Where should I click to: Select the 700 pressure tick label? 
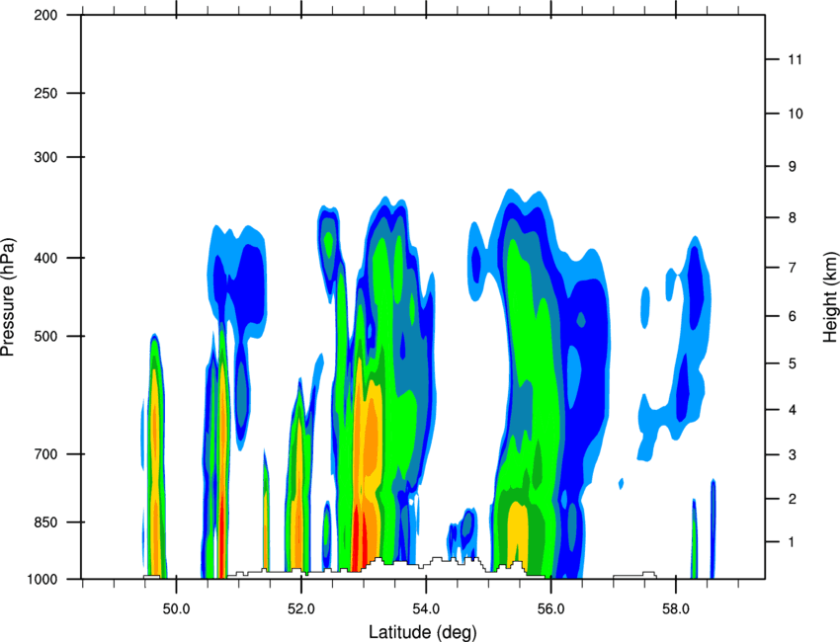tap(45, 454)
